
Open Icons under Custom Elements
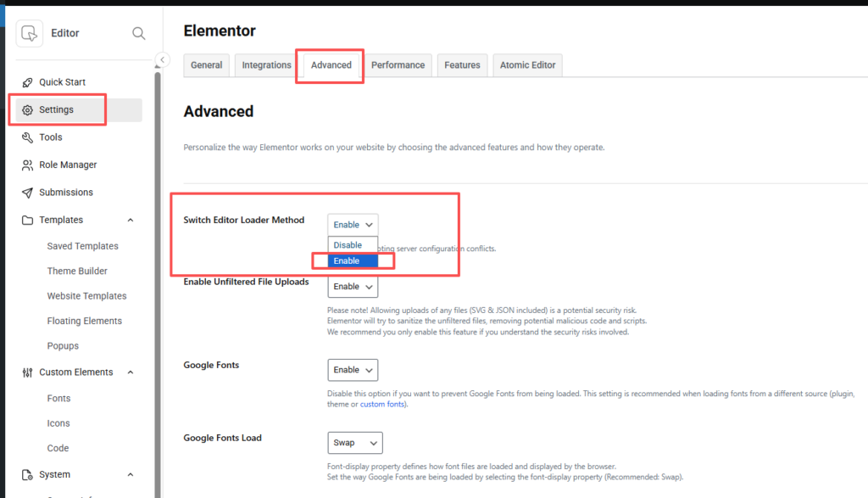point(58,423)
